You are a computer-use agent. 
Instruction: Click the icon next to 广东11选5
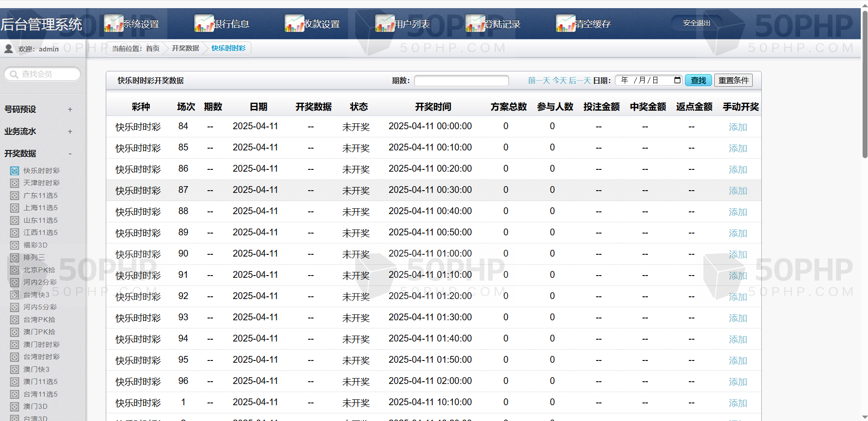click(14, 196)
